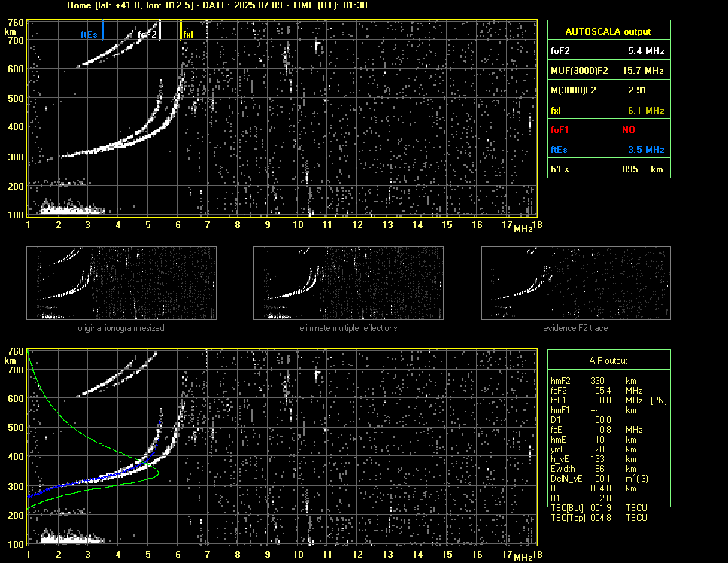Click the foF2 05.4 MHz row in AIP output
Screen dimensions: 728x563
(596, 391)
